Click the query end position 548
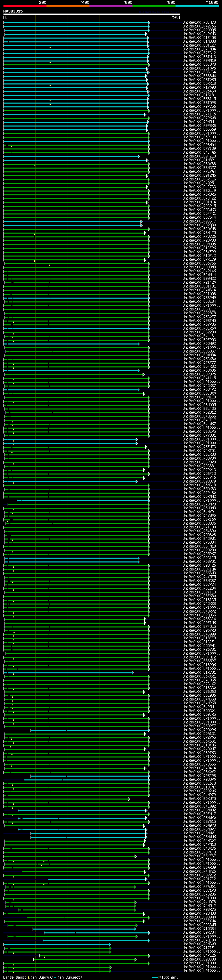 tap(175, 17)
